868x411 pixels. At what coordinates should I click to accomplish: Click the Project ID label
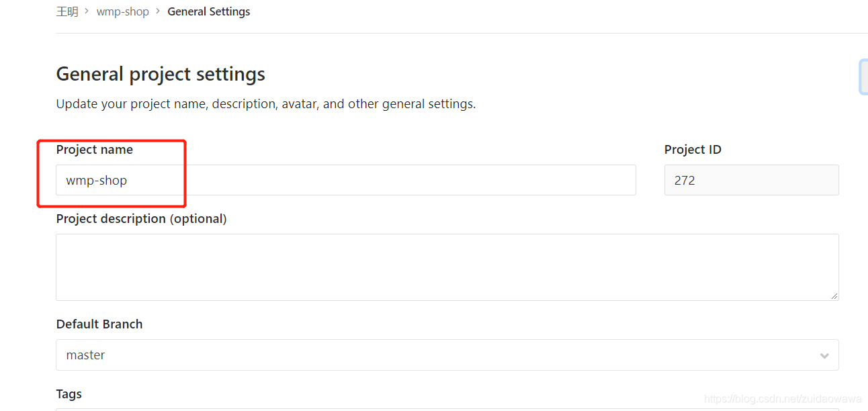point(693,150)
